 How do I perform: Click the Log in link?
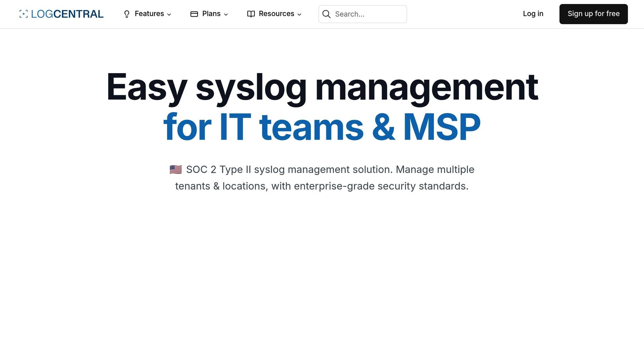(x=533, y=14)
